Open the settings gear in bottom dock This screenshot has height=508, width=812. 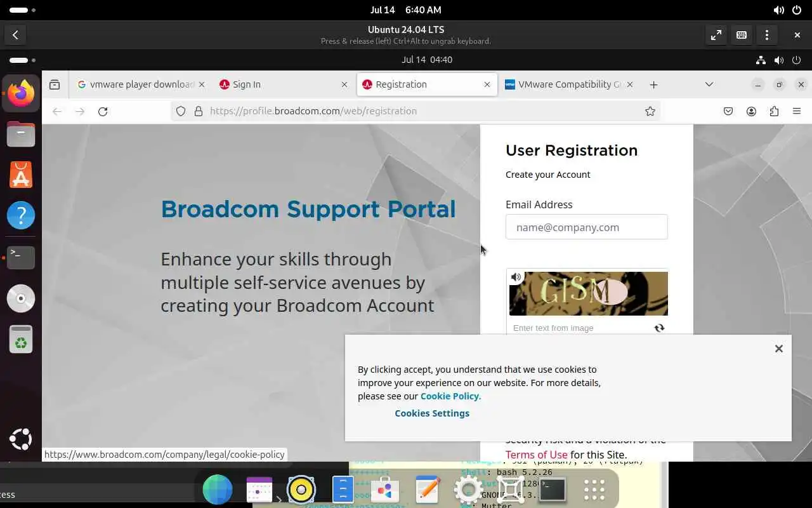pos(469,490)
